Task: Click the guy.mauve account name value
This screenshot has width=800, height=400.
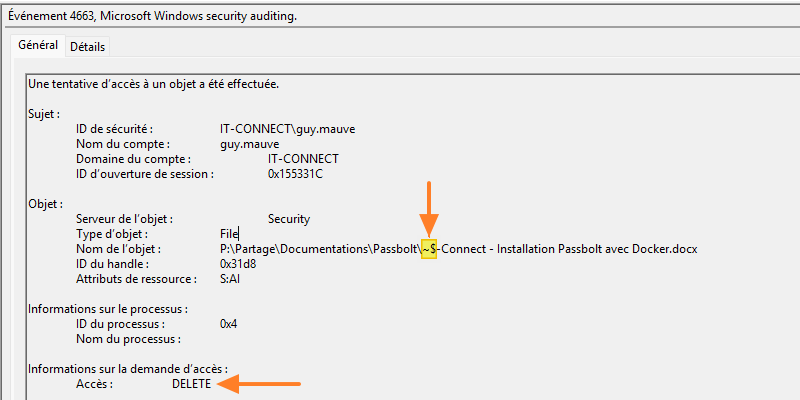Action: pos(251,144)
